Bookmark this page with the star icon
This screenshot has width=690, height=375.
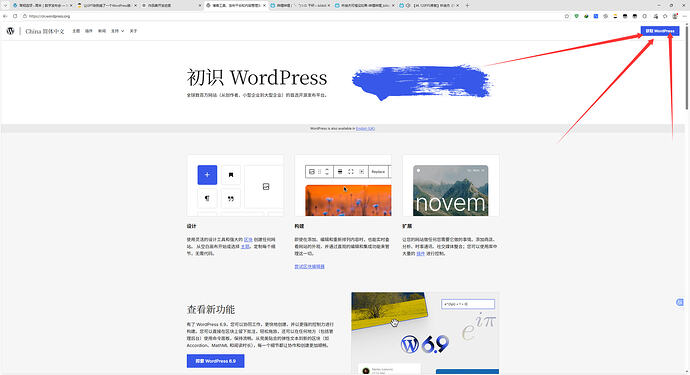coord(567,16)
